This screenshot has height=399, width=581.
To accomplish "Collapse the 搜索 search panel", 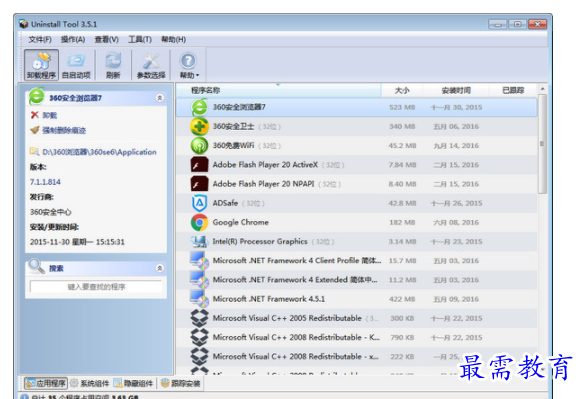I will pos(160,268).
